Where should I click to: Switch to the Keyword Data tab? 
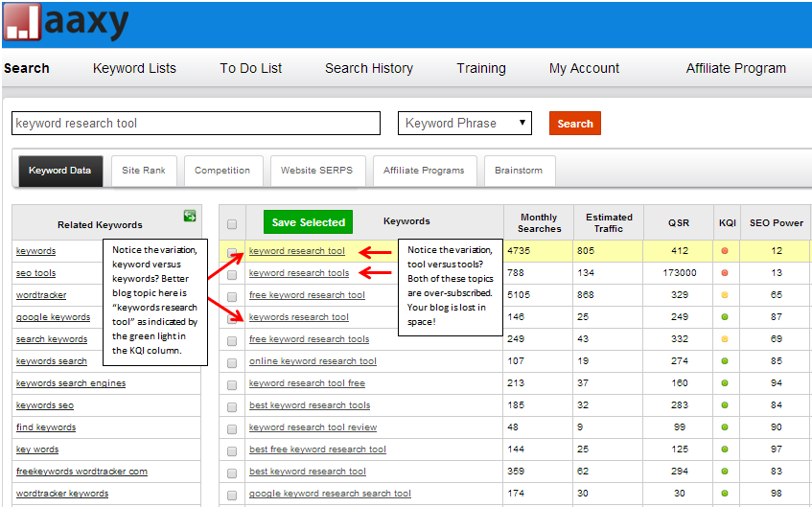click(x=60, y=171)
